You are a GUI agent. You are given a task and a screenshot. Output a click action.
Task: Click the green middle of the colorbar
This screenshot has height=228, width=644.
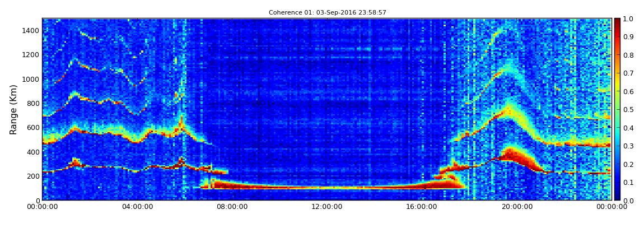[618, 109]
